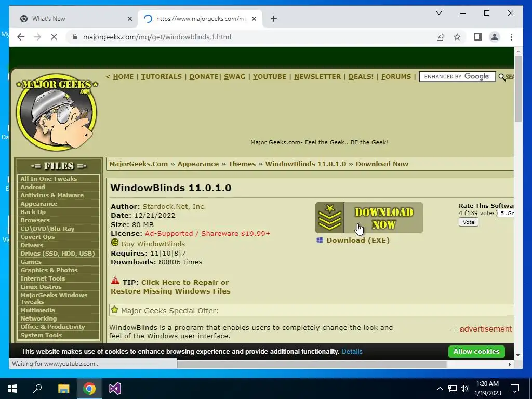The image size is (532, 399).
Task: Click the Google enhanced search field
Action: pyautogui.click(x=457, y=77)
